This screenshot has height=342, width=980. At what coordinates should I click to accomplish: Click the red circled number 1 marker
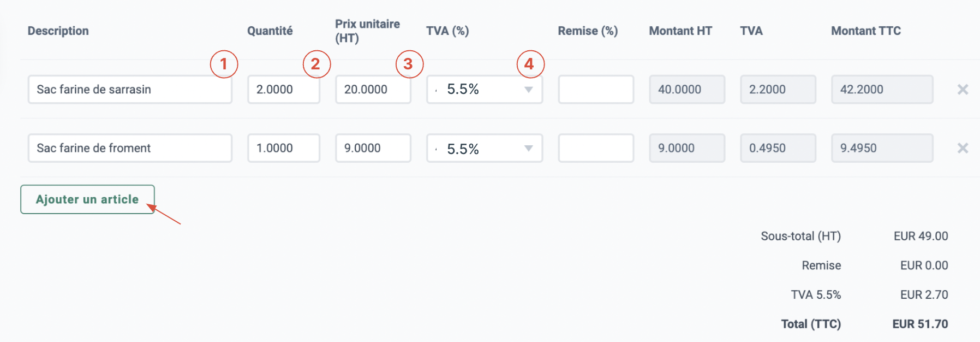point(224,64)
